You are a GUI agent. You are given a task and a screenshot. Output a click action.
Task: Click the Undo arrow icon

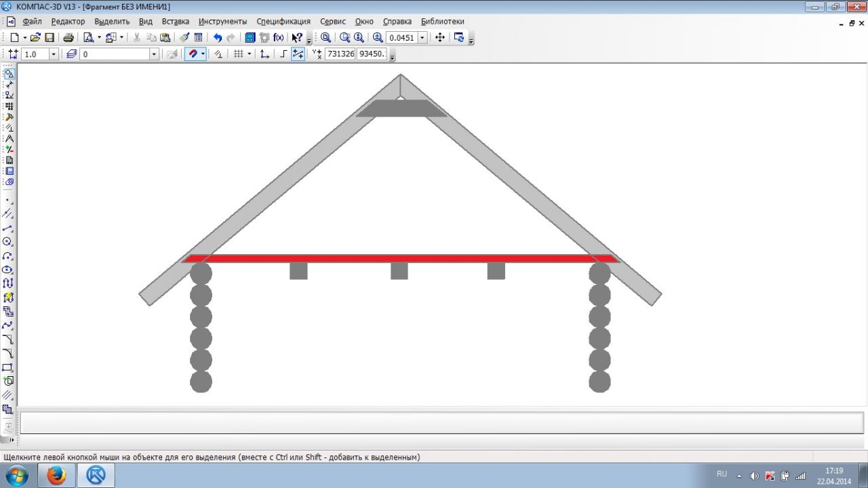[218, 38]
